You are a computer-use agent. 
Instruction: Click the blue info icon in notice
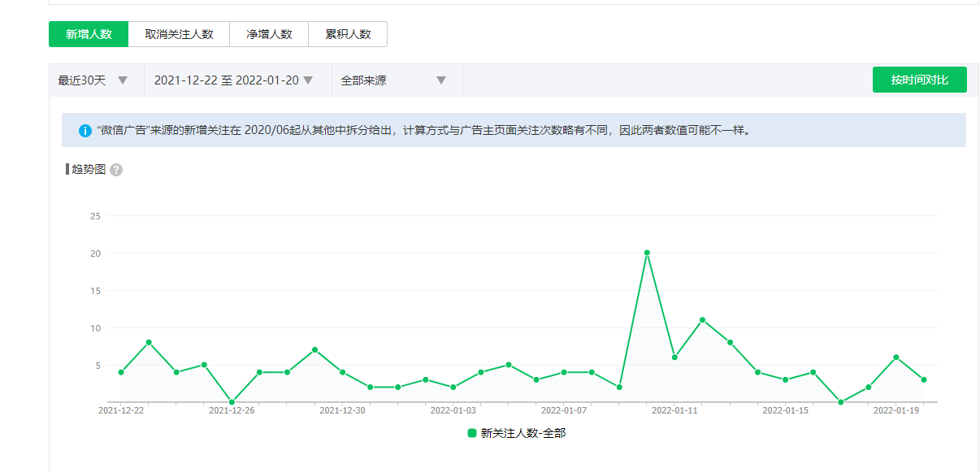tap(85, 130)
